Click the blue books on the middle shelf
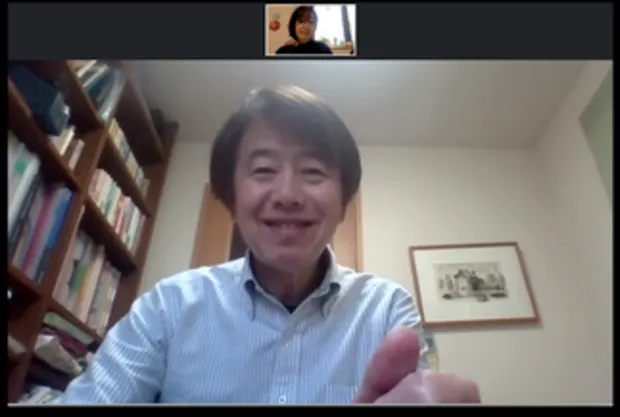620x417 pixels. (45, 230)
